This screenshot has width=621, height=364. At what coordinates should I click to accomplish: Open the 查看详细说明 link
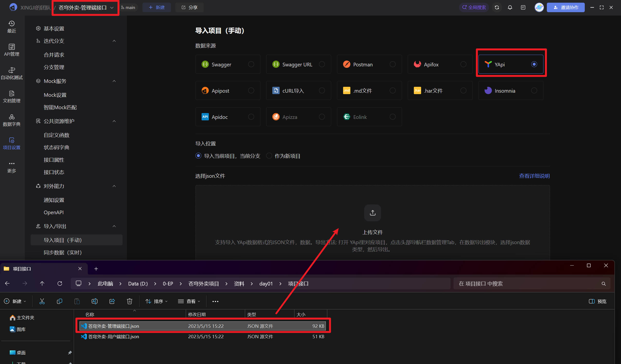[534, 176]
